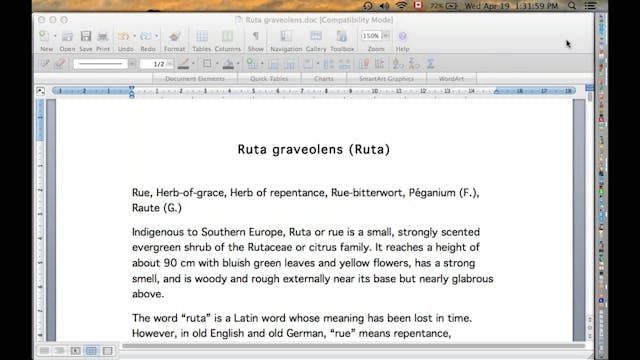Click the Print icon in toolbar

(103, 36)
